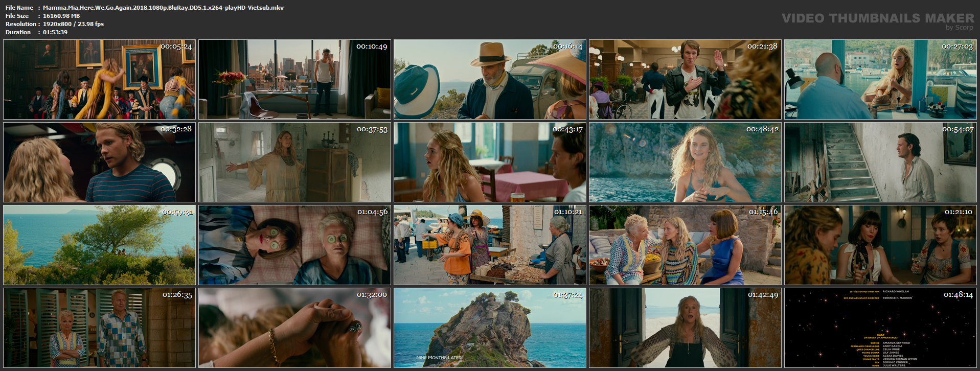Select the thumbnail timestamped 01:21:10
Viewport: 980px width, 371px height.
[880, 245]
